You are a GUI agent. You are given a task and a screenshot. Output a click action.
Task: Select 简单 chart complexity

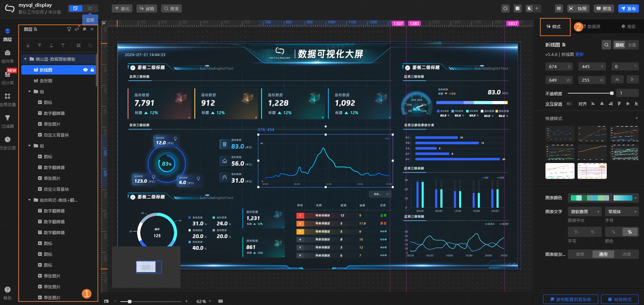click(x=580, y=254)
